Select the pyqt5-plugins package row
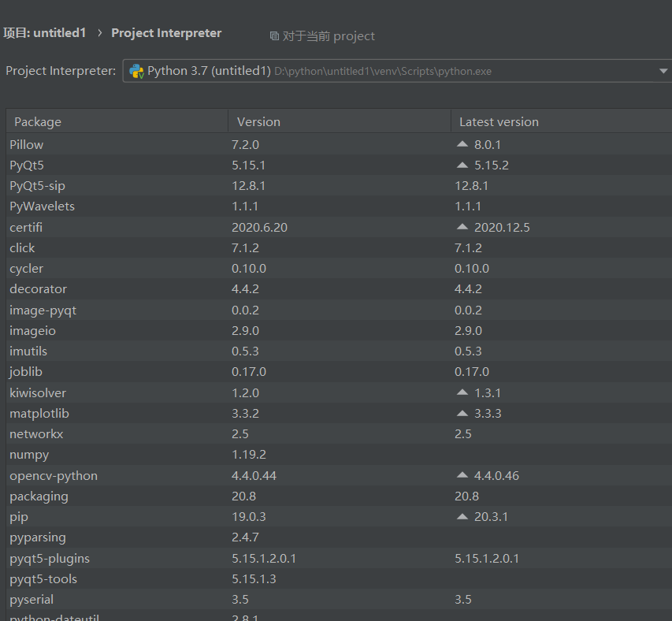The image size is (672, 621). click(x=340, y=558)
